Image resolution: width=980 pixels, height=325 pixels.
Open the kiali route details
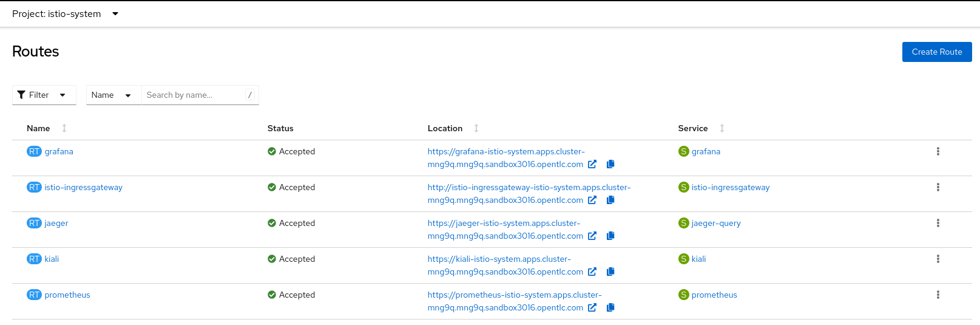[x=52, y=259]
